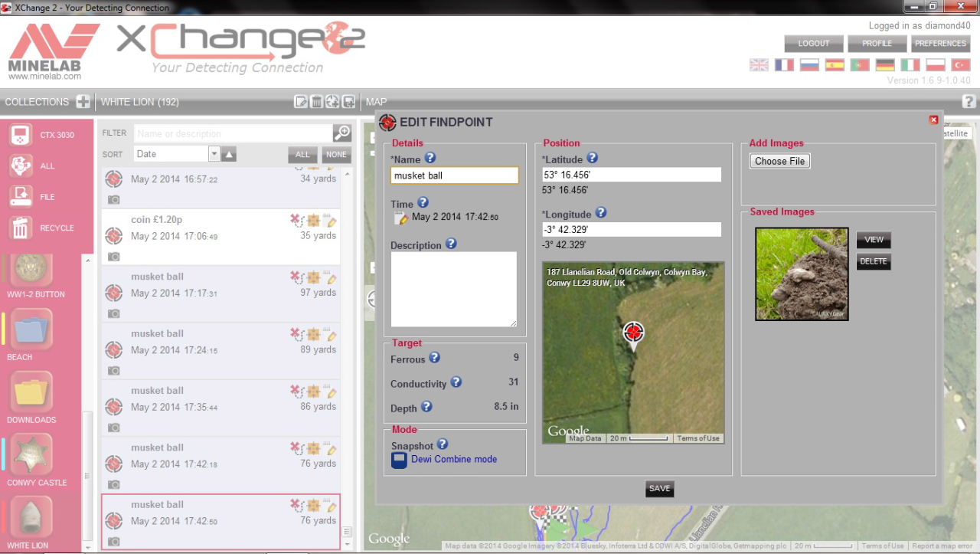Viewport: 980px width, 554px height.
Task: Delete the saved image
Action: pos(874,261)
